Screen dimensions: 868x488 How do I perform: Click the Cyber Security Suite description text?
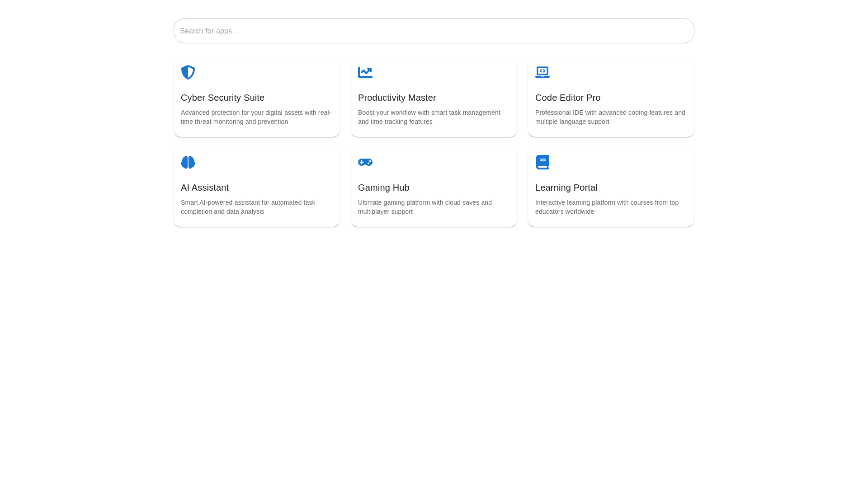(256, 117)
